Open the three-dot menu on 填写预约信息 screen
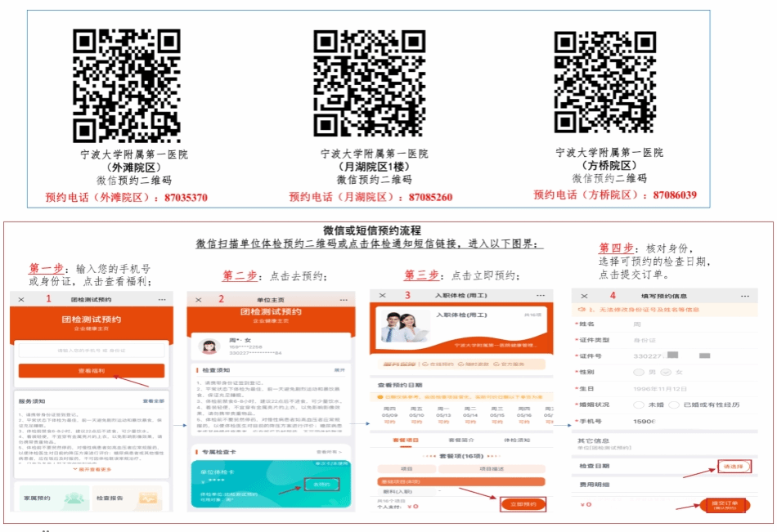The width and height of the screenshot is (777, 532). (x=744, y=296)
